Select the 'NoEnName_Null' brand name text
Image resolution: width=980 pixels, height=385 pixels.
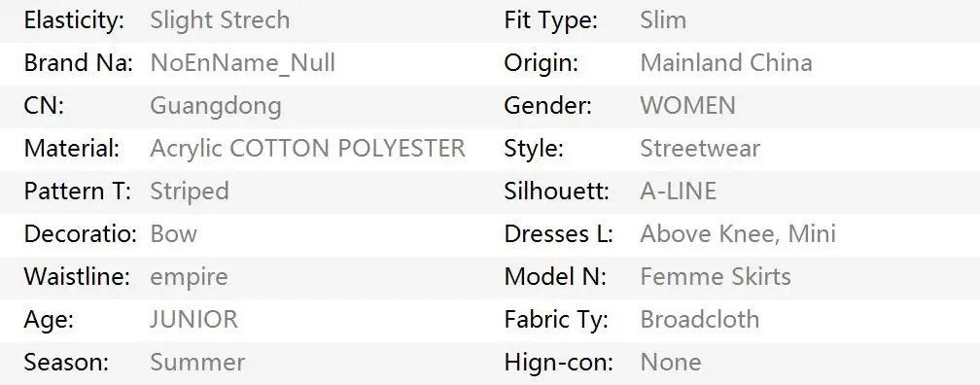coord(242,63)
